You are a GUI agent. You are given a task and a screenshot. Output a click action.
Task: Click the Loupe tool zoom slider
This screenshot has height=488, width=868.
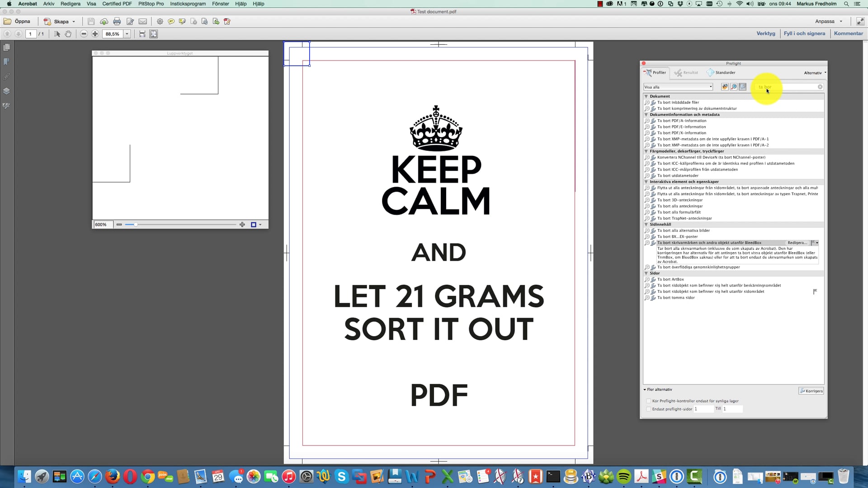pyautogui.click(x=180, y=225)
